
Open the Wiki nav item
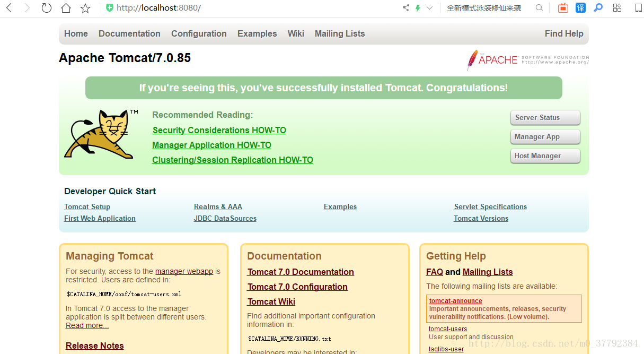coord(296,33)
